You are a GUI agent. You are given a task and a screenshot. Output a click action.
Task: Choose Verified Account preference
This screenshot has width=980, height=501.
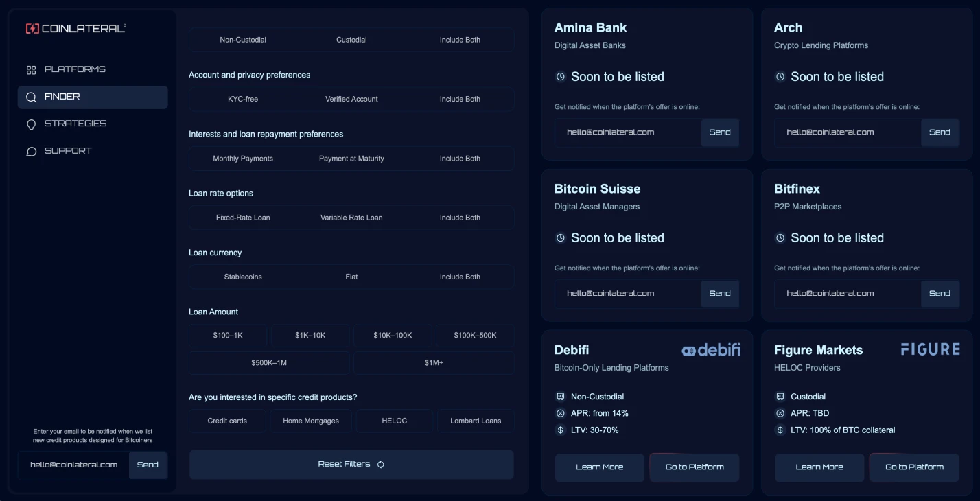[351, 99]
